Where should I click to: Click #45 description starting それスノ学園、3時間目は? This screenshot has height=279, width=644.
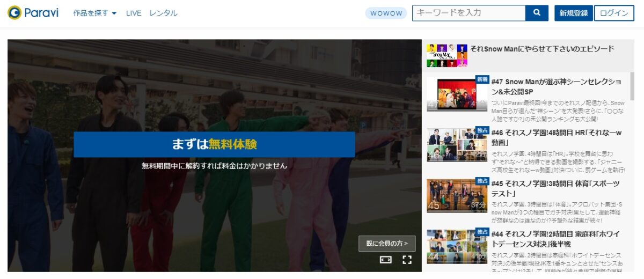[558, 212]
